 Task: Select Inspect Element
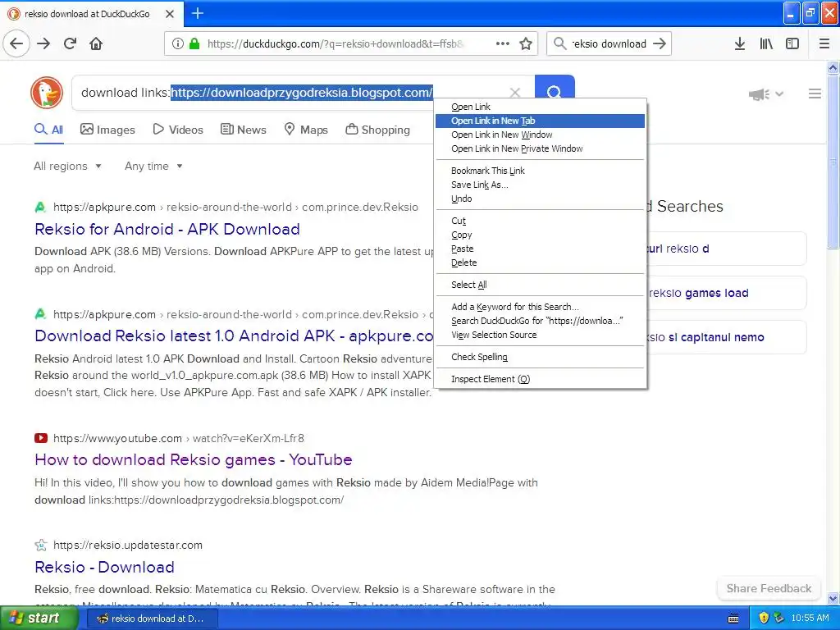[540, 379]
